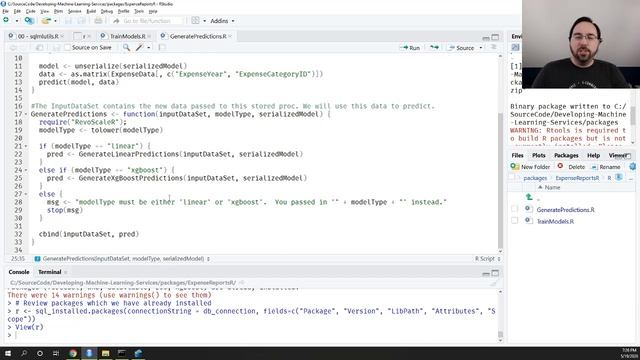Tick the checkbox next to TrainModels.R
The width and height of the screenshot is (640, 360).
(x=514, y=221)
